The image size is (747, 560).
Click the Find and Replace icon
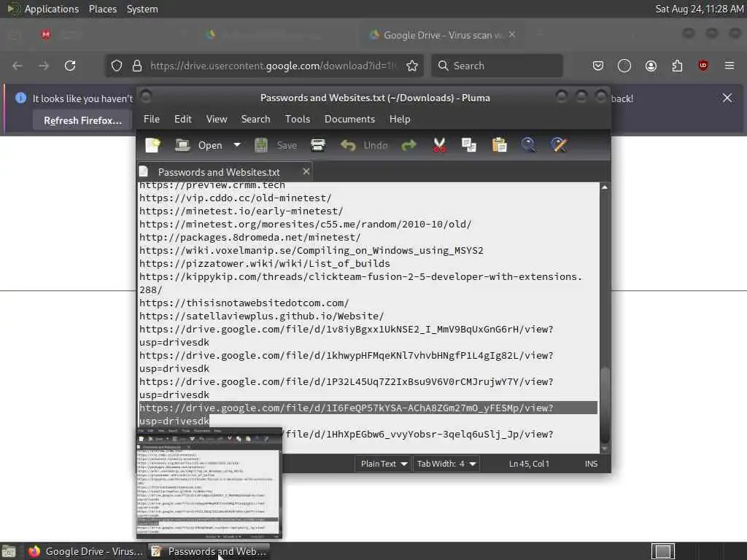pyautogui.click(x=559, y=145)
